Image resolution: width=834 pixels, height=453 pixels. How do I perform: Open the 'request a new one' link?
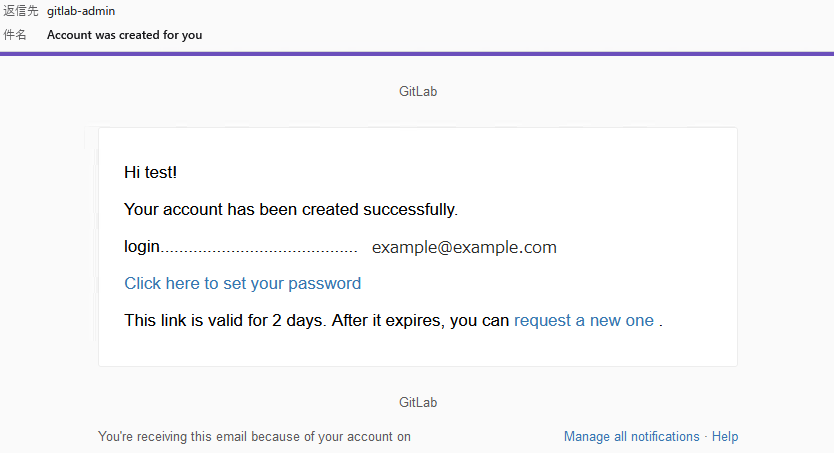tap(583, 321)
